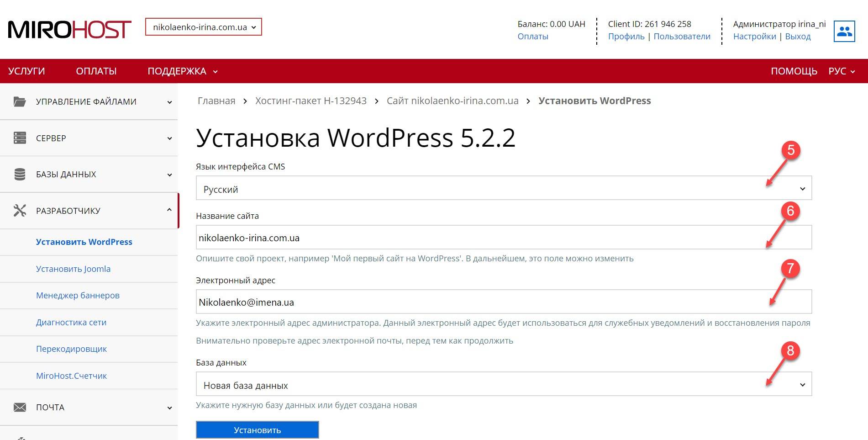
Task: Click the Оплаты link under balance
Action: [533, 36]
